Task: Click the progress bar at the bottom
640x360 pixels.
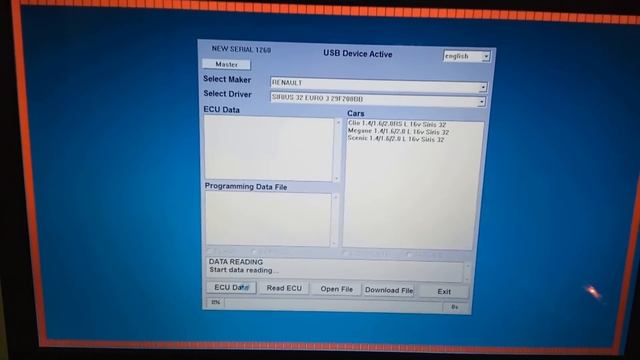Action: (x=333, y=304)
